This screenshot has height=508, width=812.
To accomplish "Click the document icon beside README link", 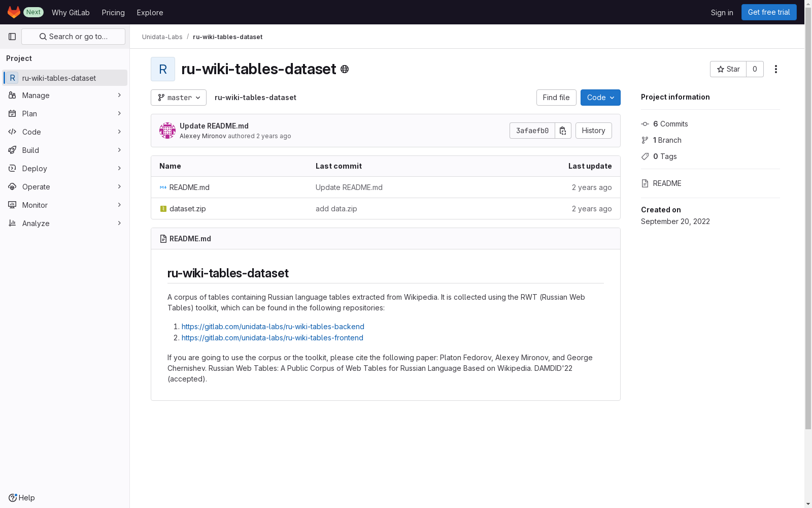I will (645, 183).
